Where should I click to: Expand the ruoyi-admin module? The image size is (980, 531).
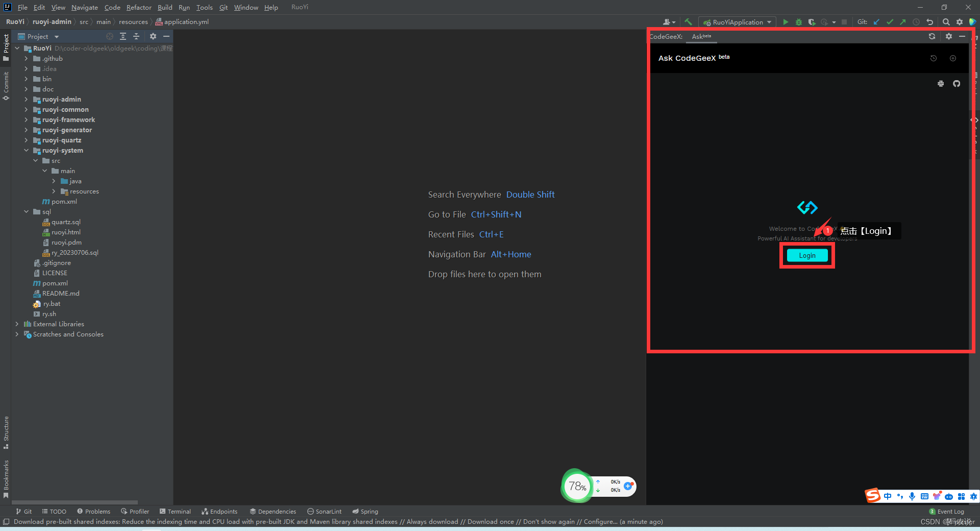tap(26, 99)
